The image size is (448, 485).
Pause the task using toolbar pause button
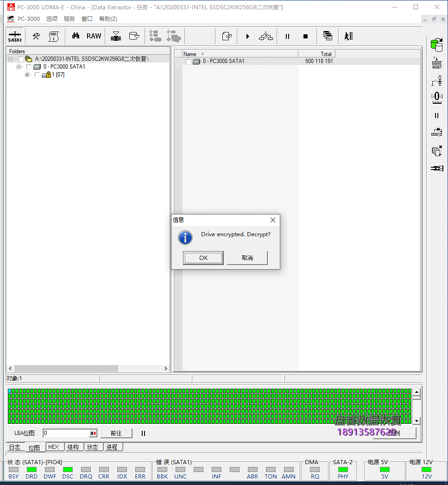click(287, 37)
